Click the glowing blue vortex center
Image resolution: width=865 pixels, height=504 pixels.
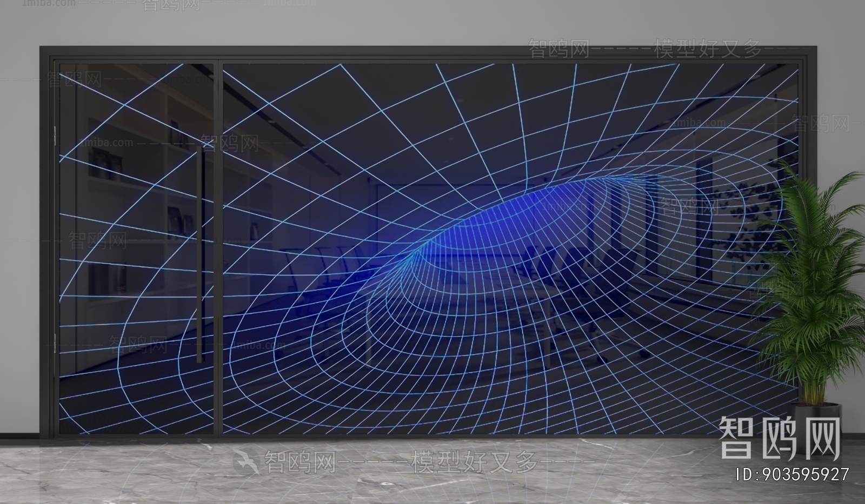click(x=476, y=227)
